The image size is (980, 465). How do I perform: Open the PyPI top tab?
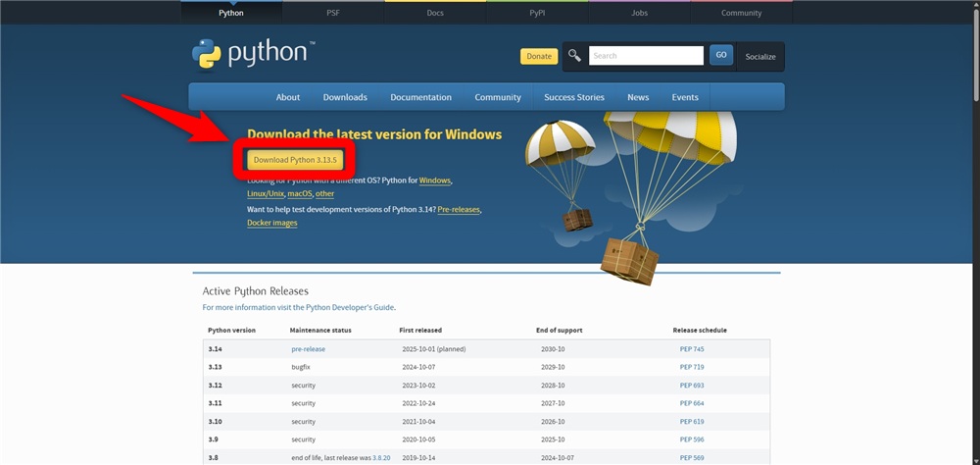click(x=537, y=13)
